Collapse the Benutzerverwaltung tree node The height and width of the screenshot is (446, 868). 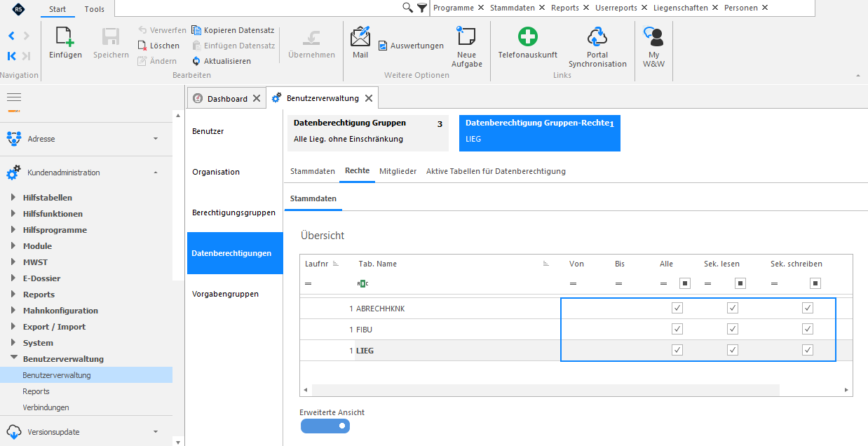pos(13,358)
